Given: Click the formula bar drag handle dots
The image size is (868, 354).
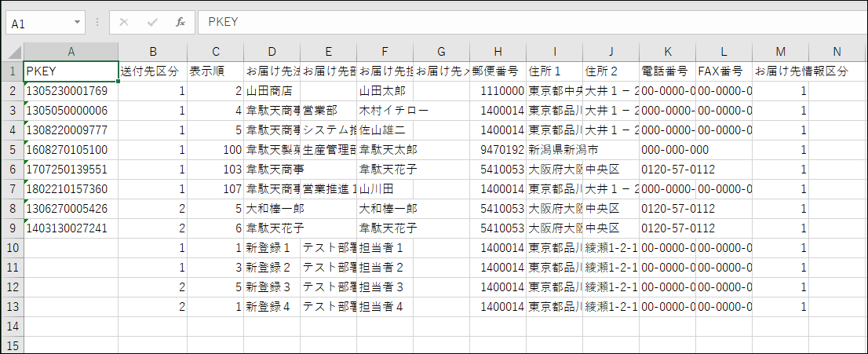Looking at the screenshot, I should tap(97, 23).
